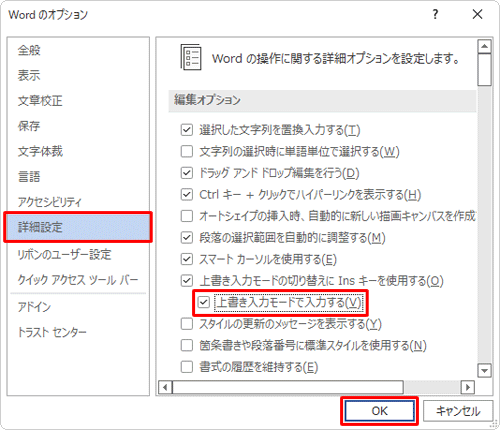Viewport: 500px width, 430px height.
Task: Enable 書式の履歴を維持する checkbox
Action: click(187, 367)
